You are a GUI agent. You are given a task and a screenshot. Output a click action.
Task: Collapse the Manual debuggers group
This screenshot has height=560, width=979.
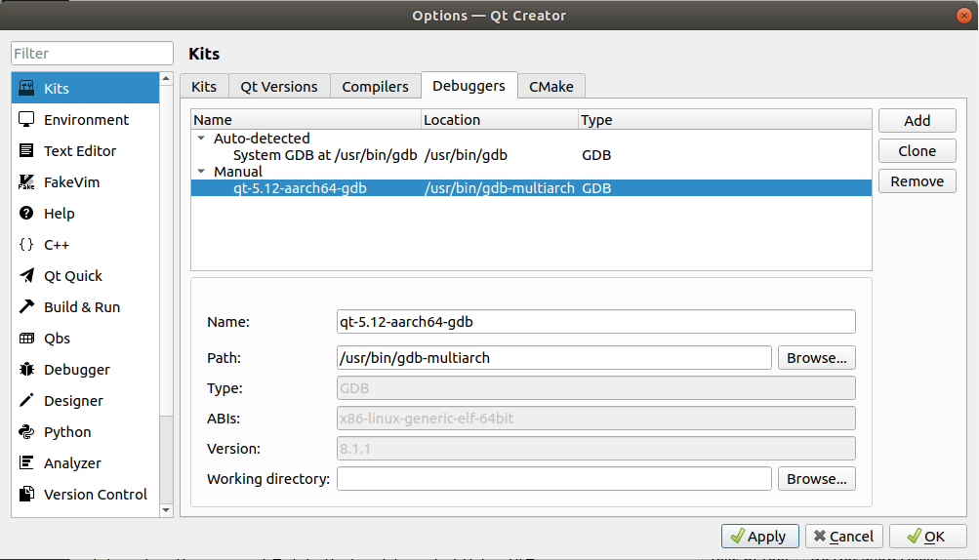202,172
